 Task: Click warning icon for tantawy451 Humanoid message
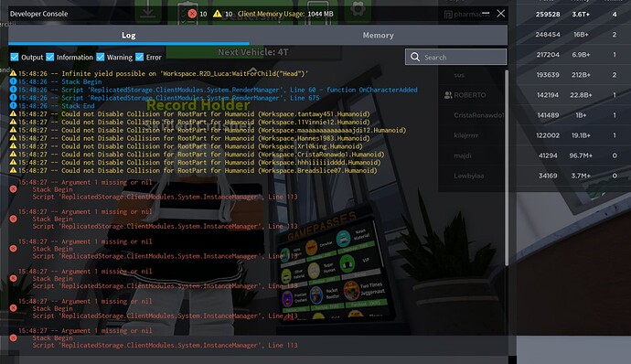point(14,113)
